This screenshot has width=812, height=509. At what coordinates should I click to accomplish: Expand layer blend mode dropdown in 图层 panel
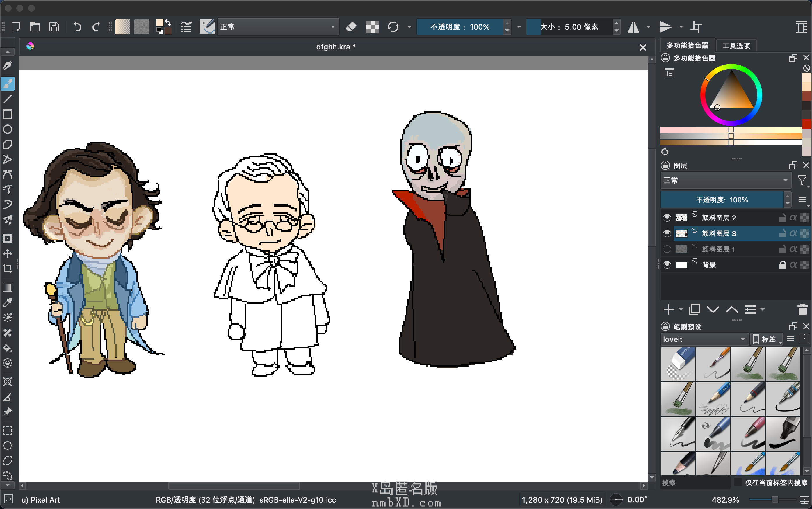pos(725,180)
